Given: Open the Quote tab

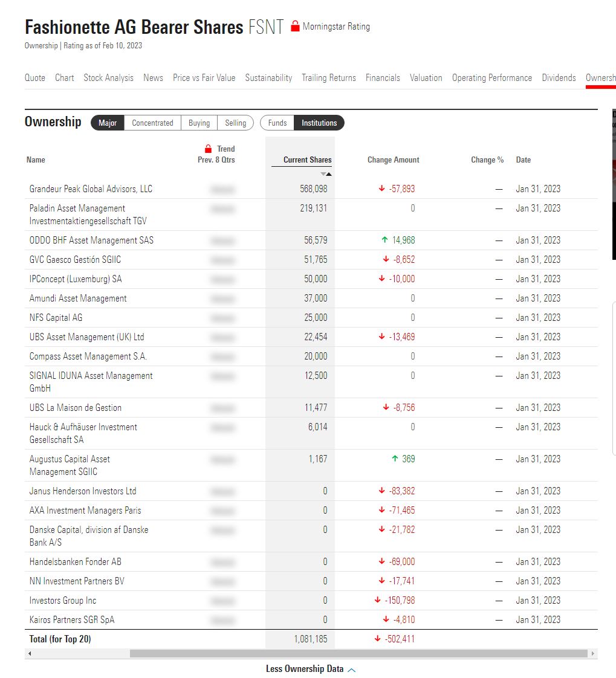Looking at the screenshot, I should [34, 78].
